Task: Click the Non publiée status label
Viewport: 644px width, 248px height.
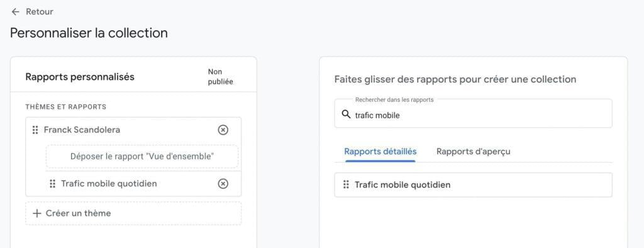Action: click(221, 77)
